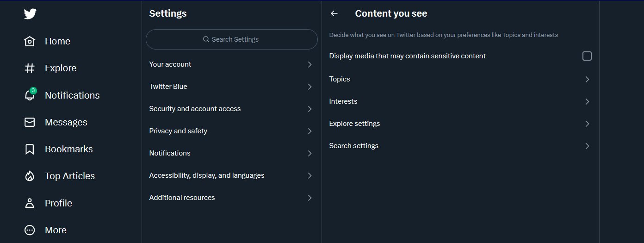
Task: Go back with the left arrow
Action: (x=334, y=13)
